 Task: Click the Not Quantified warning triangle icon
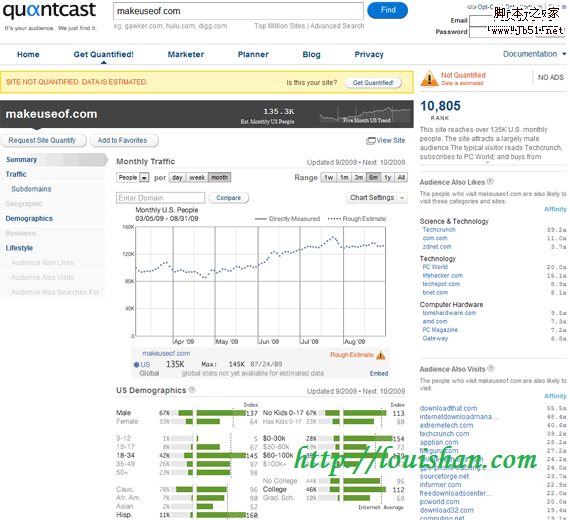(429, 78)
